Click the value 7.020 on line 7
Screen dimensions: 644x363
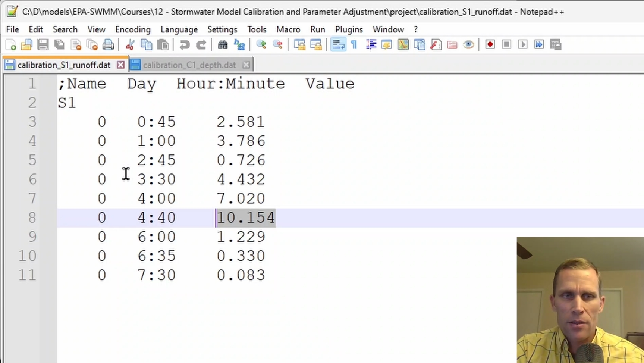241,198
